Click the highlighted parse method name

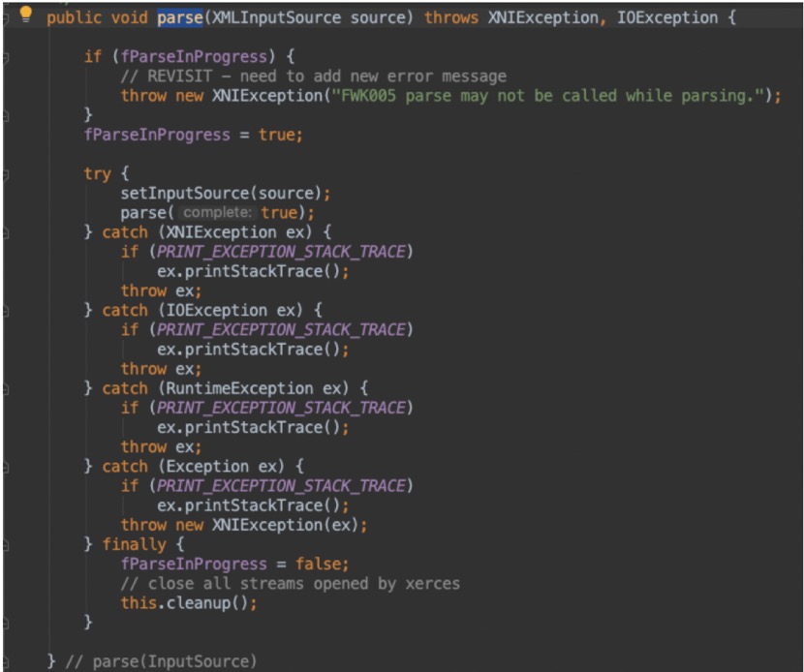(x=180, y=18)
